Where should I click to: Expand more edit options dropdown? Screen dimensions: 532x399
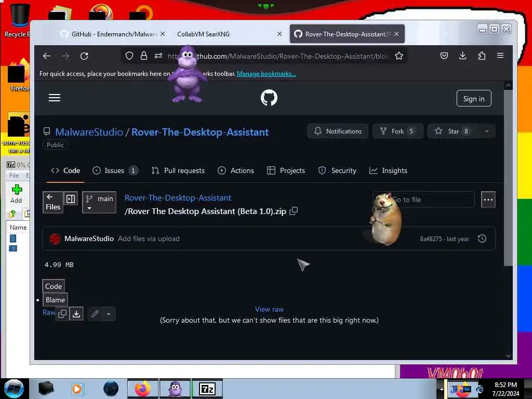109,314
